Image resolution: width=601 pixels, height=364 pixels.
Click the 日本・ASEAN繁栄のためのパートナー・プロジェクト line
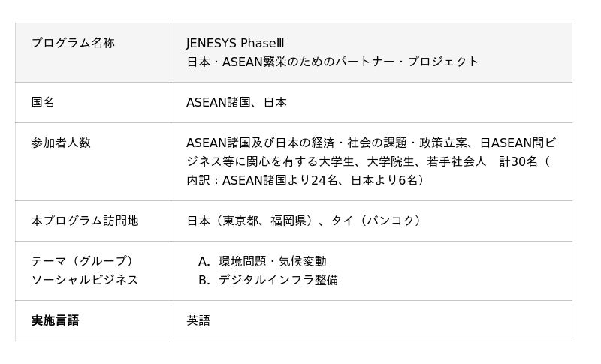click(332, 62)
